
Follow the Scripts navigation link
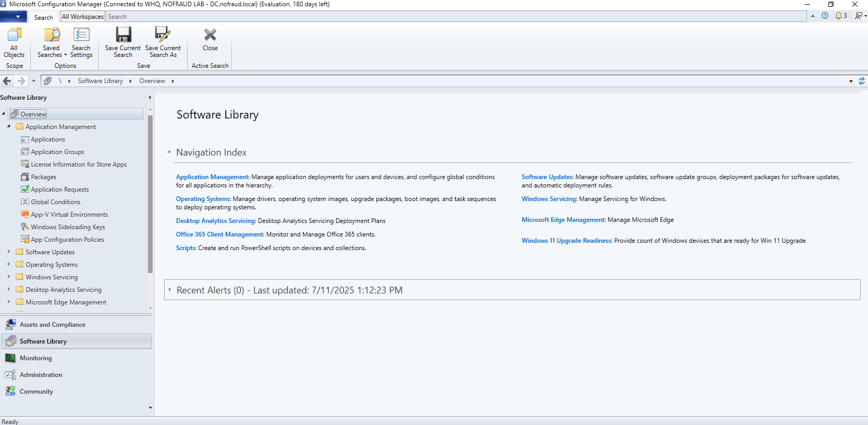click(x=186, y=248)
